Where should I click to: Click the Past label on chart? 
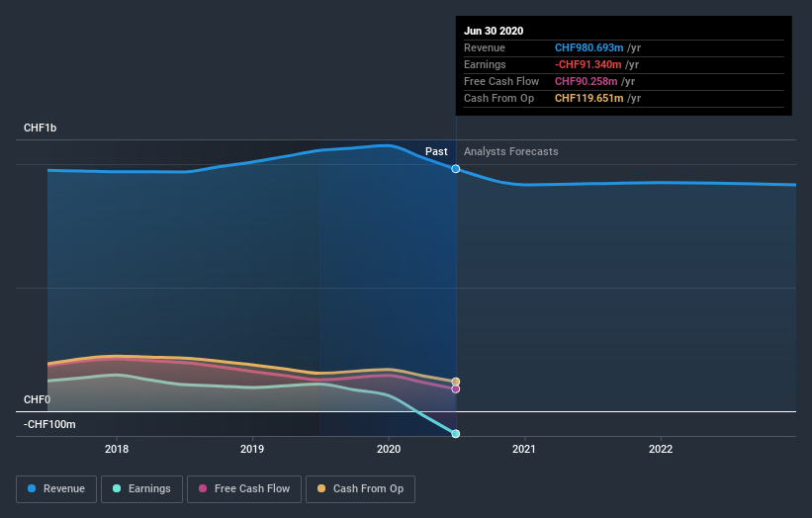tap(436, 151)
